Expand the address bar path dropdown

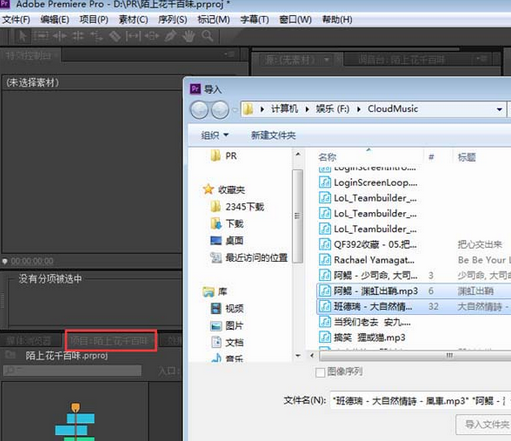[499, 109]
